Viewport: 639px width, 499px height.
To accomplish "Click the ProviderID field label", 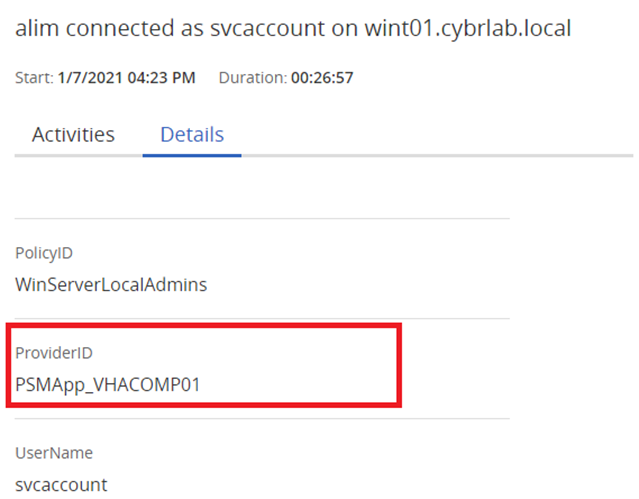I will (x=53, y=353).
